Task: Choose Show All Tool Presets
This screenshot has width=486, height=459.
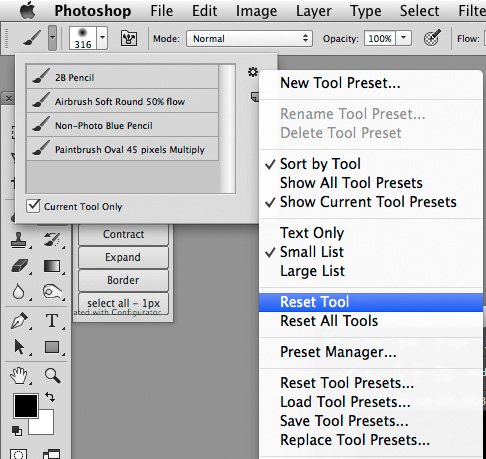Action: (x=371, y=183)
